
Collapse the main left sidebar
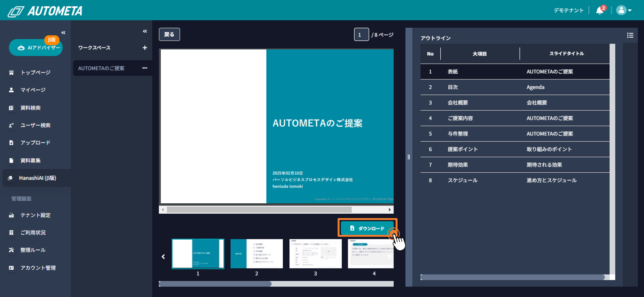(x=63, y=33)
